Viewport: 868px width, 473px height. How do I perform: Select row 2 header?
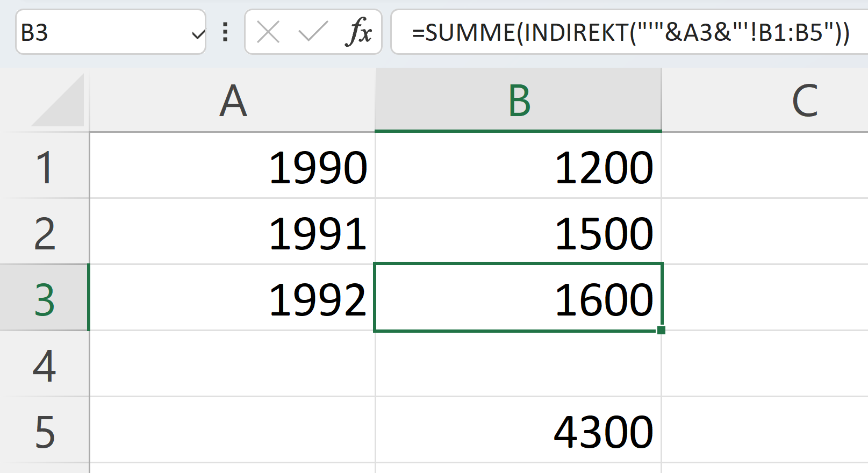click(44, 232)
